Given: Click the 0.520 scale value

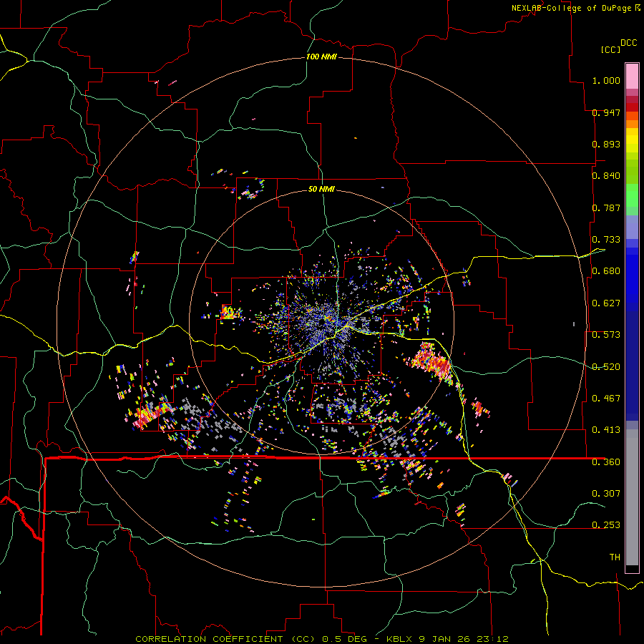Looking at the screenshot, I should coord(606,367).
